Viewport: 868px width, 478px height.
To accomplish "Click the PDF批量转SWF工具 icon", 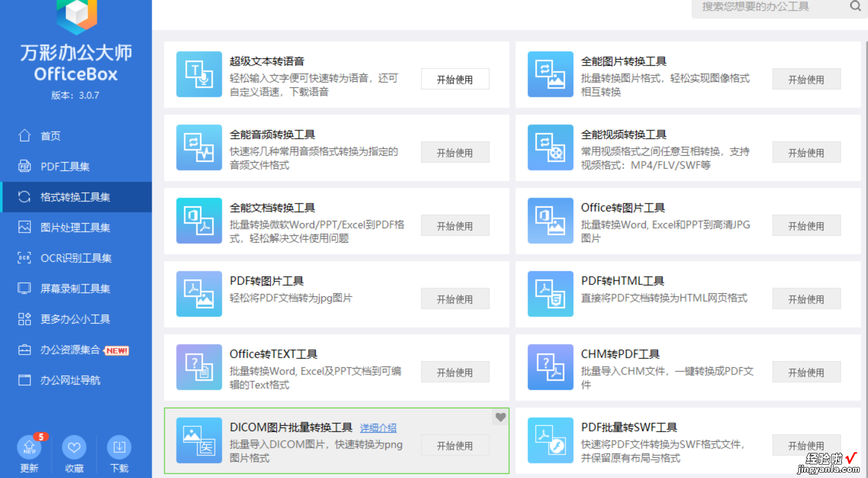I will 550,440.
